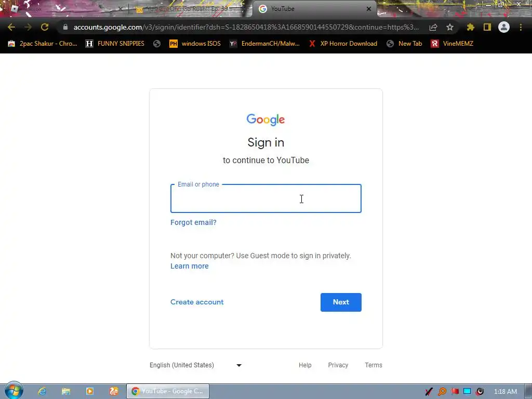This screenshot has width=532, height=399.
Task: Expand the English (United States) language dropdown
Action: click(x=196, y=365)
